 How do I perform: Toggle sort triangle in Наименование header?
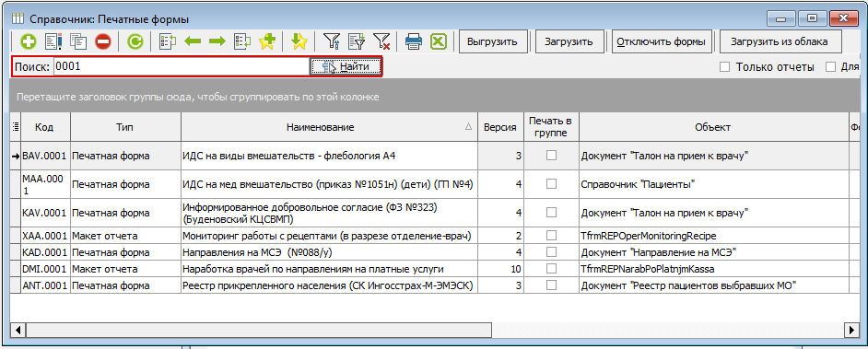[468, 127]
